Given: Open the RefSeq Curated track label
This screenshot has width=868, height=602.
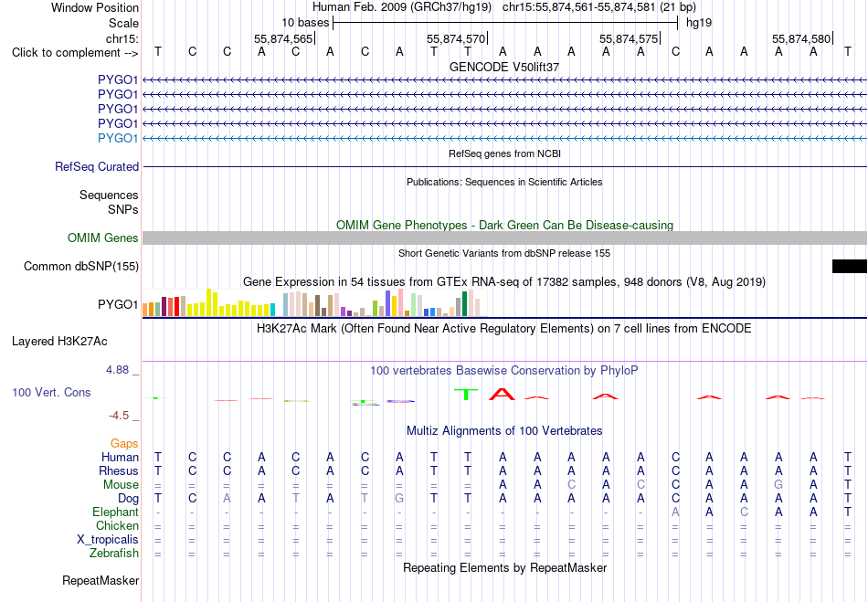Looking at the screenshot, I should pos(97,166).
